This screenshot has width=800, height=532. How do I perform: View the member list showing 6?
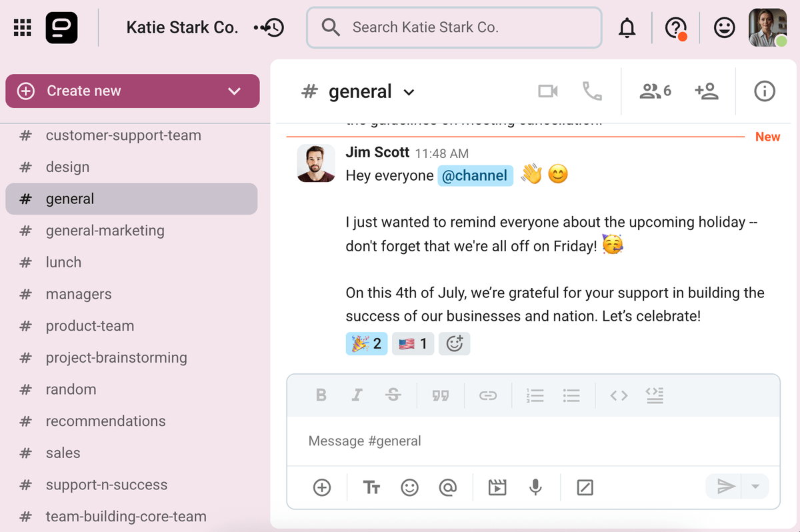pos(655,91)
